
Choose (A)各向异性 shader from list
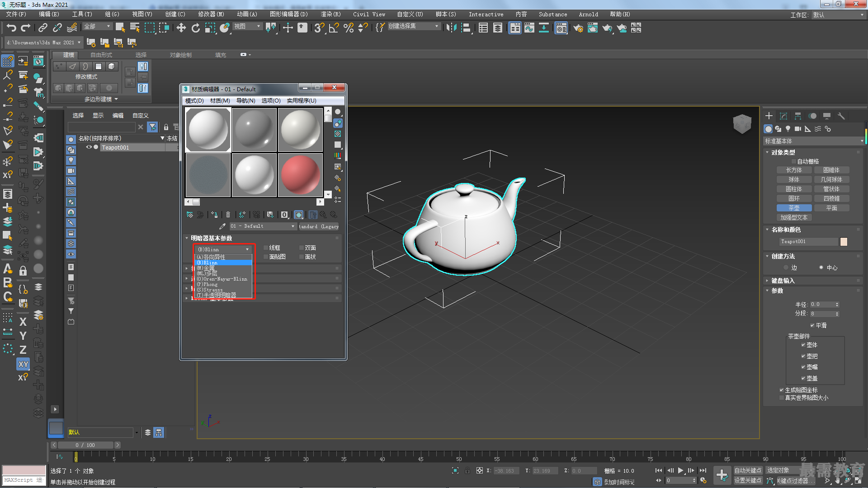tap(224, 257)
